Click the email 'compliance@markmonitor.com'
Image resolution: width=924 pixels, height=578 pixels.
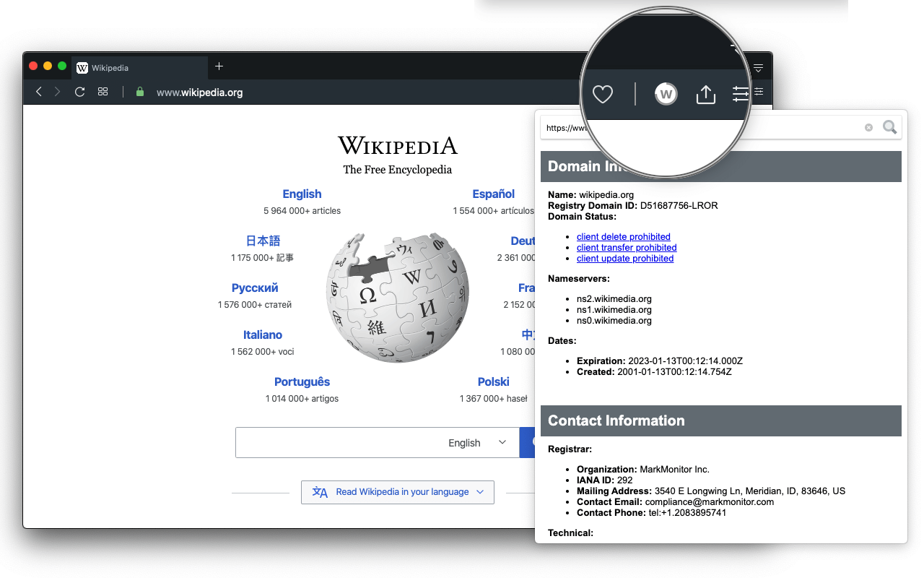coord(710,502)
